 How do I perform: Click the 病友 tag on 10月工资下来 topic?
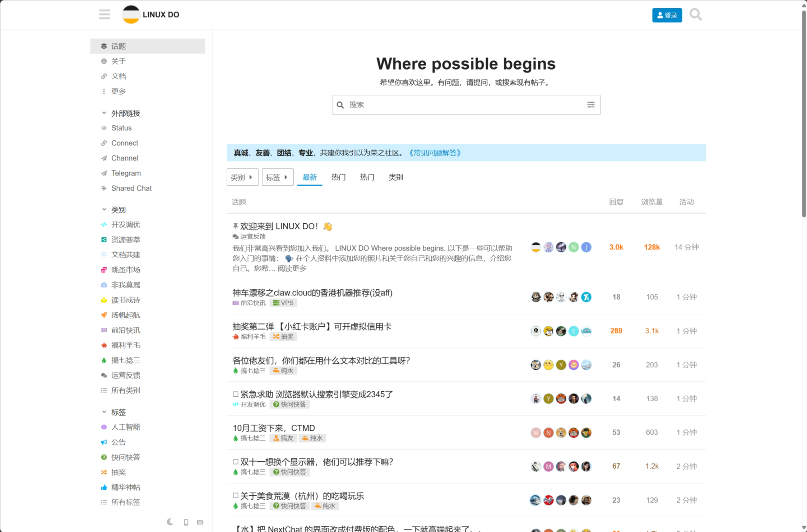tap(283, 438)
